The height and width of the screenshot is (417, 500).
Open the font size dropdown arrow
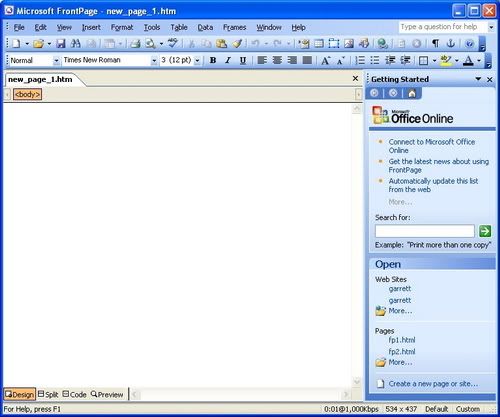(x=197, y=61)
